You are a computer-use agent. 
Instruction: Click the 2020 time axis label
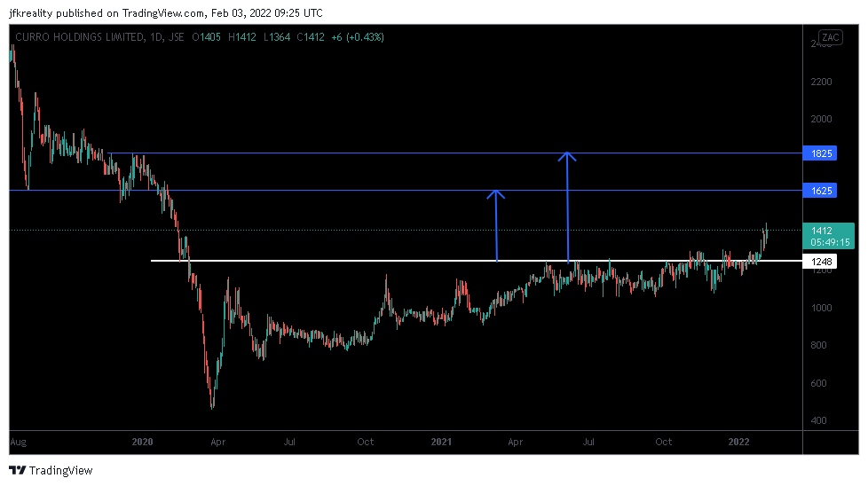pyautogui.click(x=142, y=442)
